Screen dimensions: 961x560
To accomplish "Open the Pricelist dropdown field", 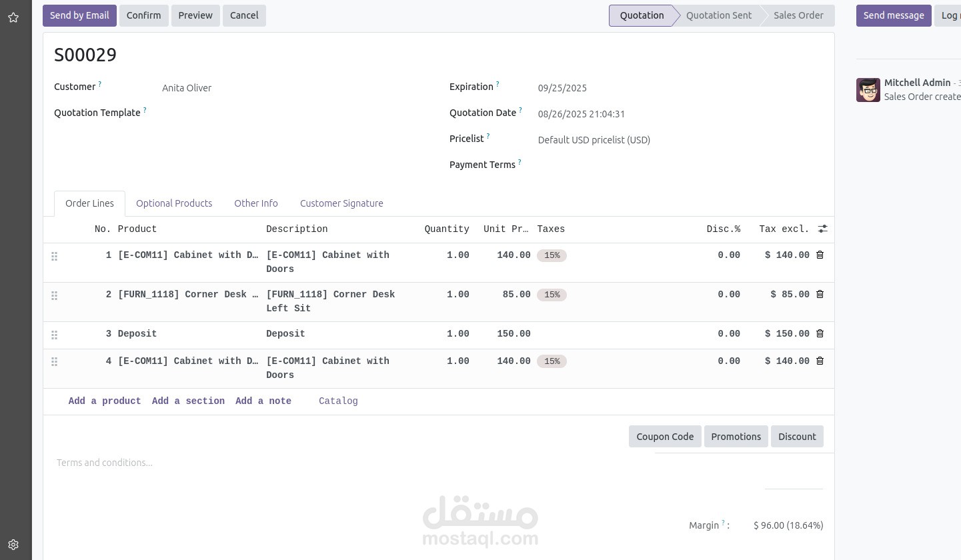I will pos(680,140).
